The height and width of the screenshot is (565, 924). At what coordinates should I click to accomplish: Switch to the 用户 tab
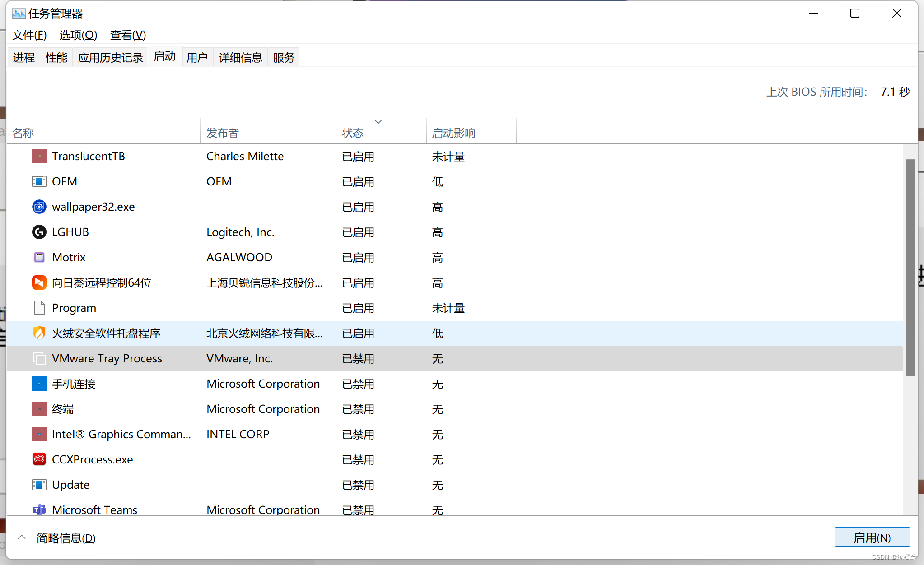point(197,57)
